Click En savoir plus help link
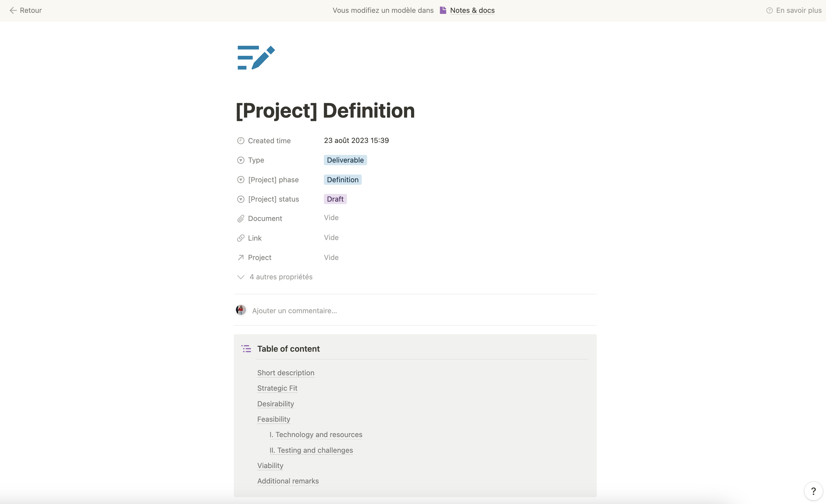826x504 pixels. (798, 10)
